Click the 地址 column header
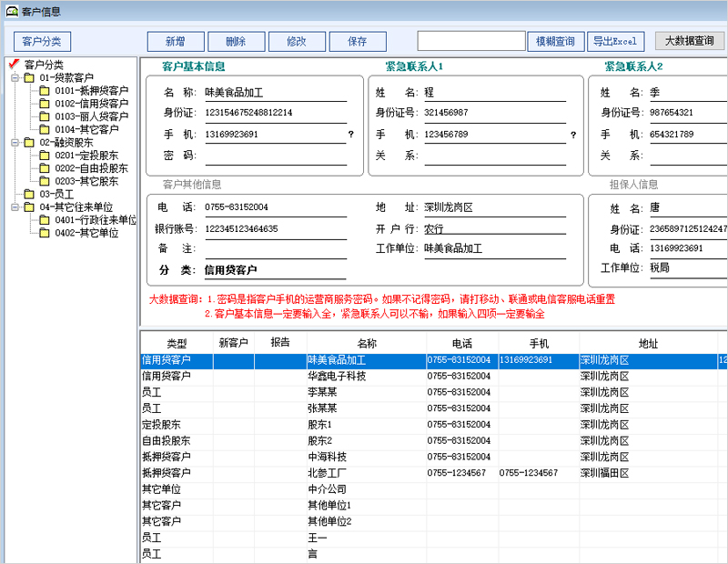This screenshot has width=728, height=564. (648, 344)
